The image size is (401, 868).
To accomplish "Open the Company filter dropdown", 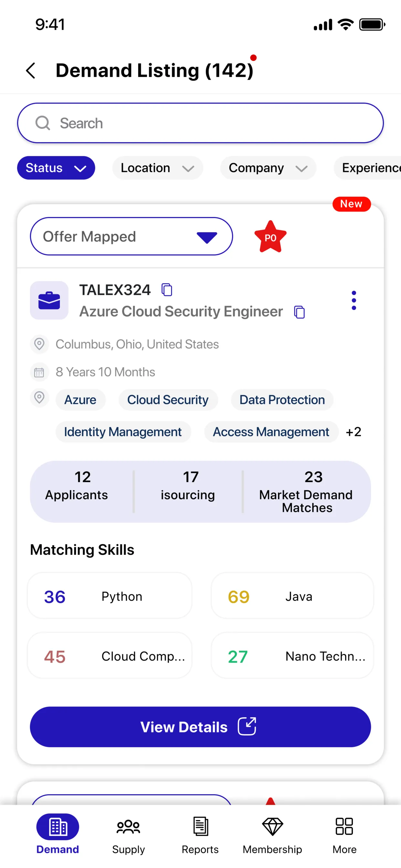I will point(268,168).
